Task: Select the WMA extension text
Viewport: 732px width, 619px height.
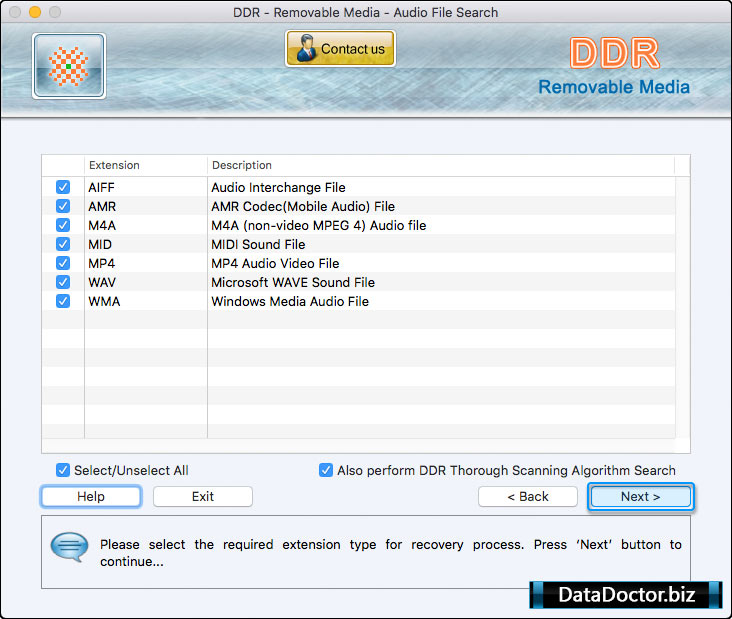Action: pos(104,302)
